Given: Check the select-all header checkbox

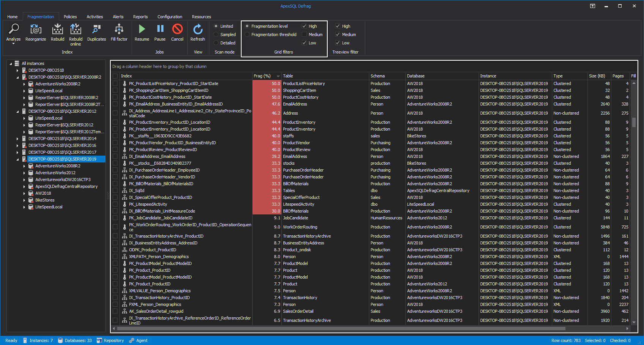Looking at the screenshot, I should coord(115,76).
